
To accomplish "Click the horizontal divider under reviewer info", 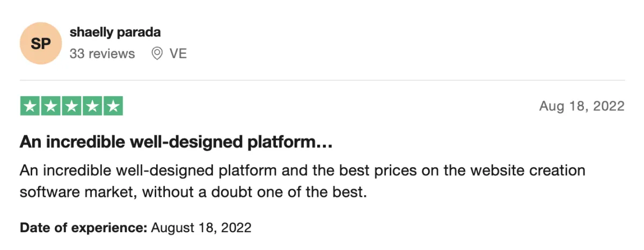I will tap(323, 80).
